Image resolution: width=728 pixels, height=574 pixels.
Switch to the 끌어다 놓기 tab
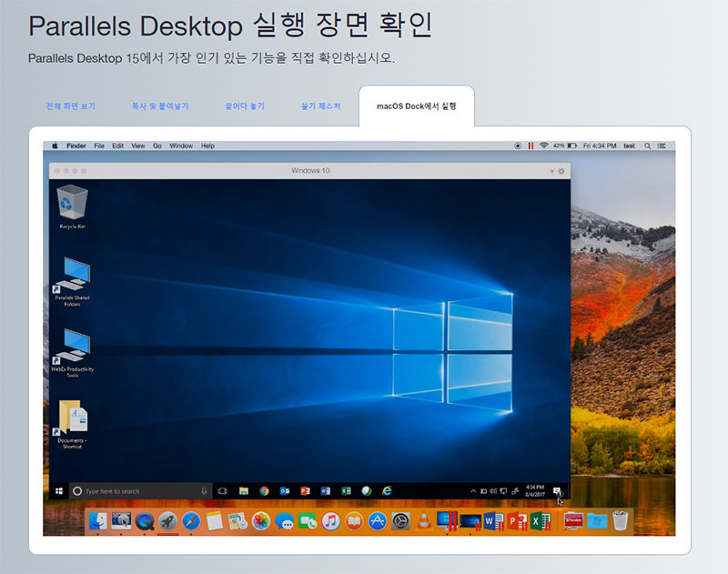tap(245, 106)
